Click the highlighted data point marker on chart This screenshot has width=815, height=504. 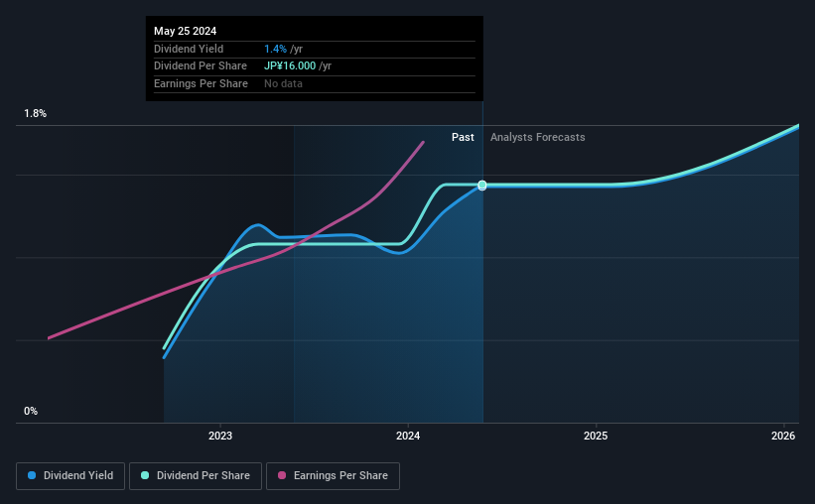(482, 186)
